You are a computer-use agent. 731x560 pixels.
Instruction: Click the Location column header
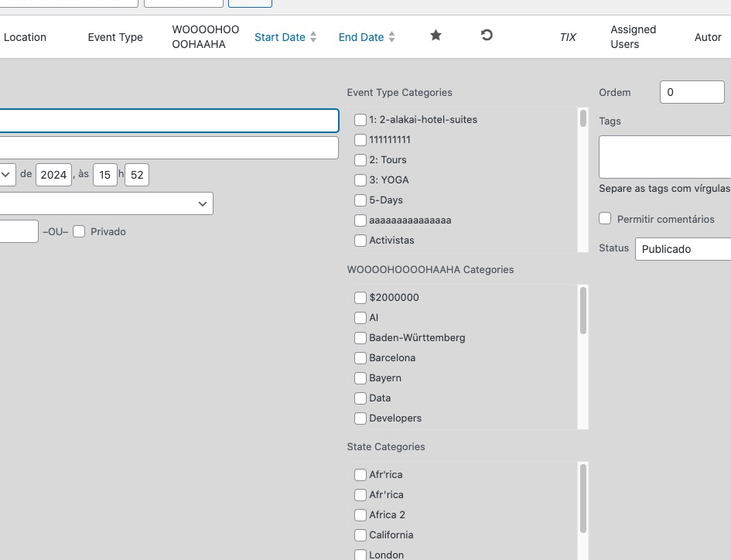[x=26, y=37]
